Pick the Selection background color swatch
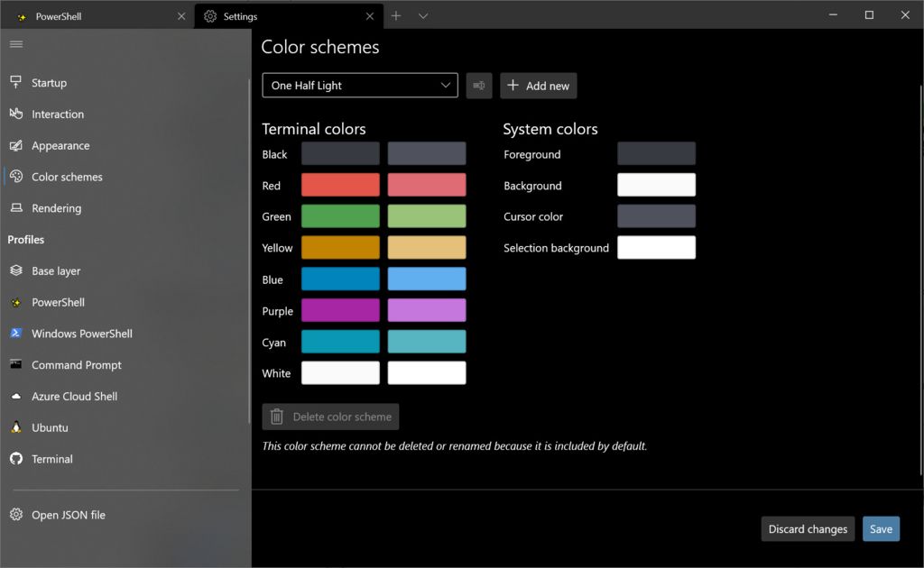The width and height of the screenshot is (924, 568). (657, 247)
